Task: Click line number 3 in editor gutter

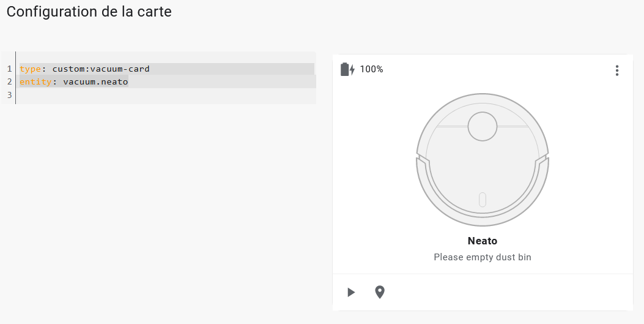Action: (x=9, y=94)
